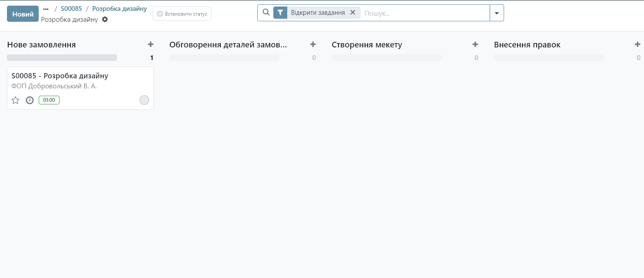
Task: Toggle the task state circle on S00085 card
Action: [144, 100]
